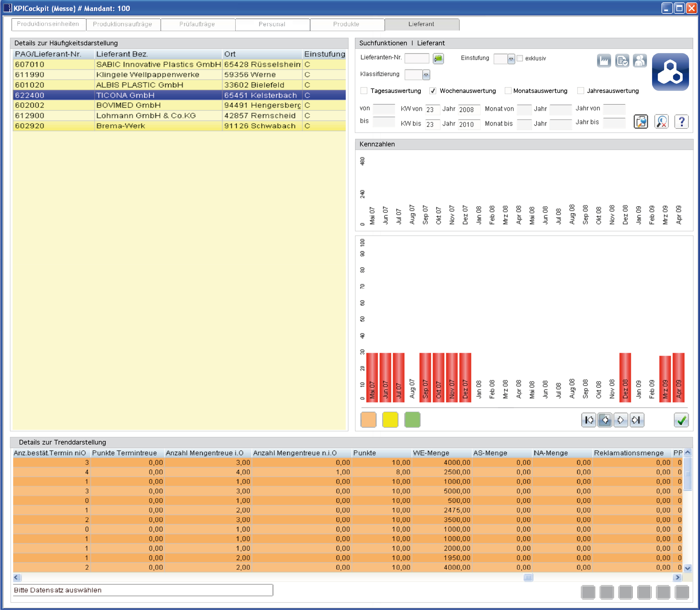This screenshot has width=700, height=610.
Task: Open help with the question mark icon
Action: (681, 122)
